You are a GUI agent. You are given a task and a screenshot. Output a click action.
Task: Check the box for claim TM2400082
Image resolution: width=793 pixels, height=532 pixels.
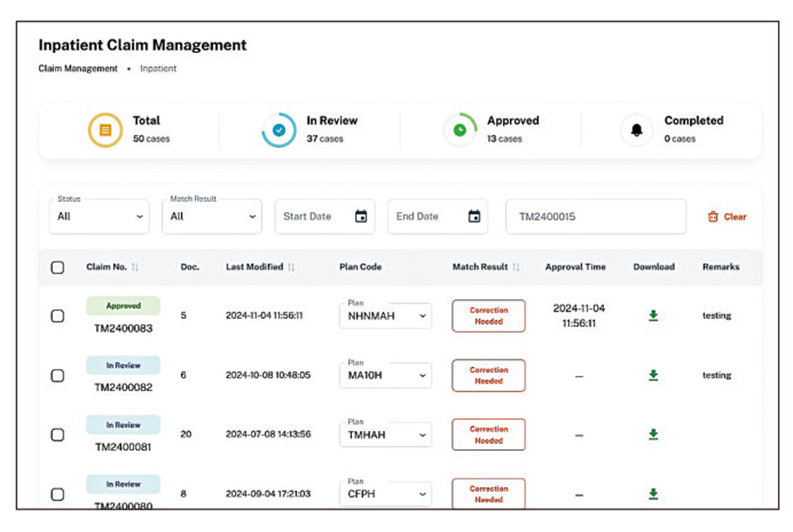point(58,375)
